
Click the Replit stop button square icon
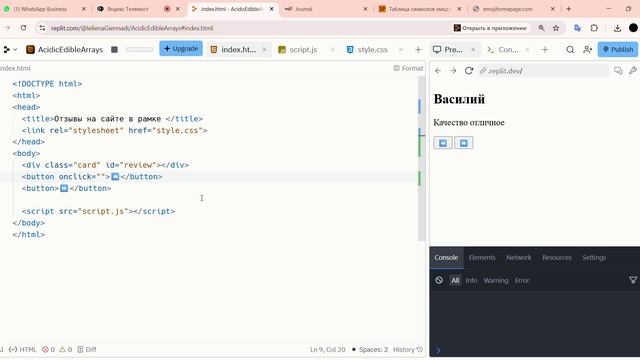(114, 49)
